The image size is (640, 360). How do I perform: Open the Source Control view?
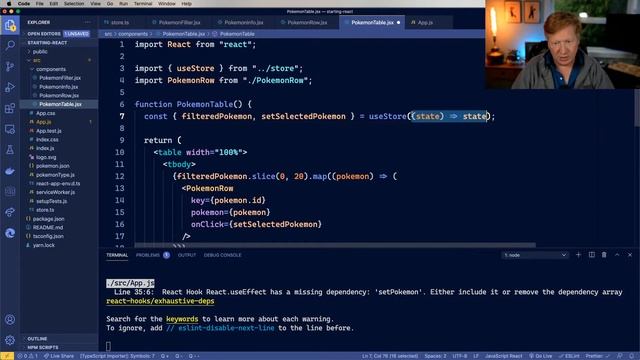pyautogui.click(x=10, y=66)
